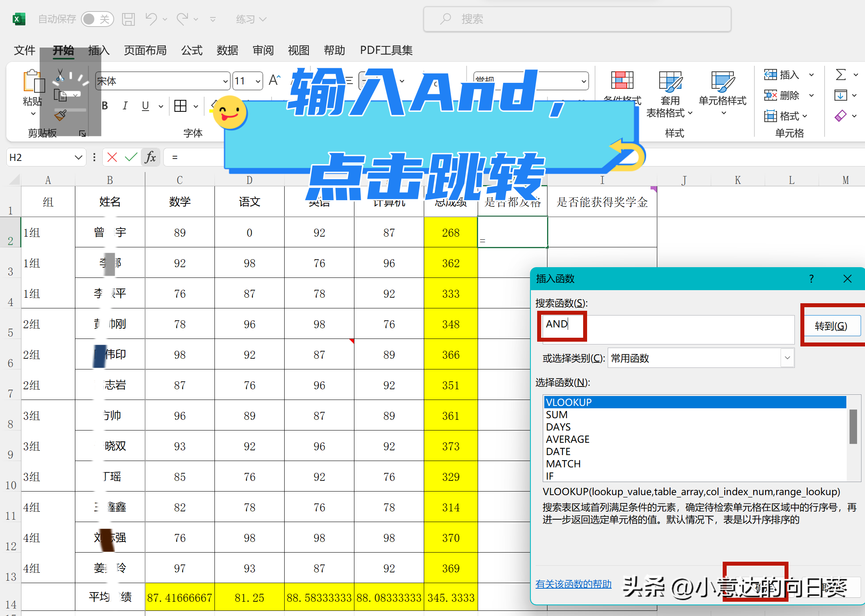Select SUM in the function list
This screenshot has width=865, height=616.
click(x=695, y=415)
